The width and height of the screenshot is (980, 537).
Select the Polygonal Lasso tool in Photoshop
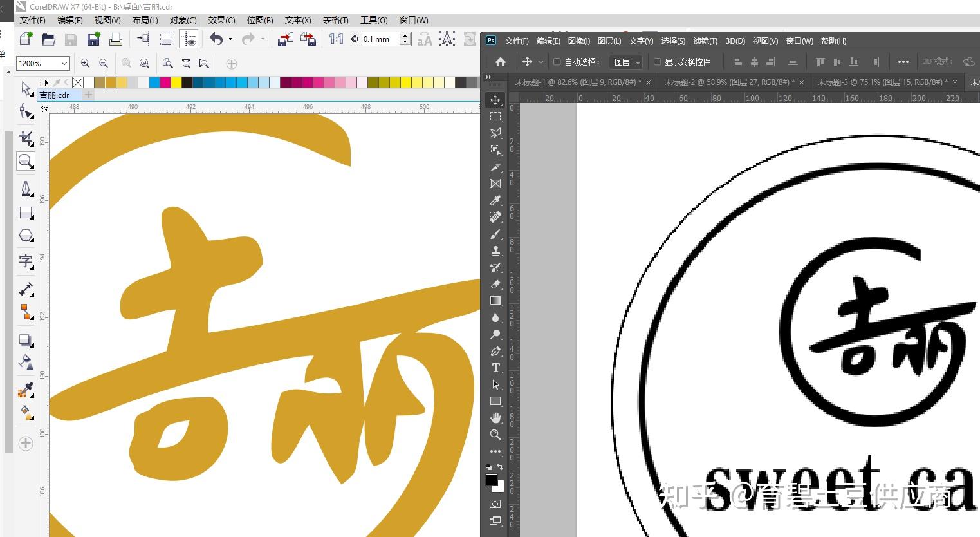pyautogui.click(x=495, y=133)
